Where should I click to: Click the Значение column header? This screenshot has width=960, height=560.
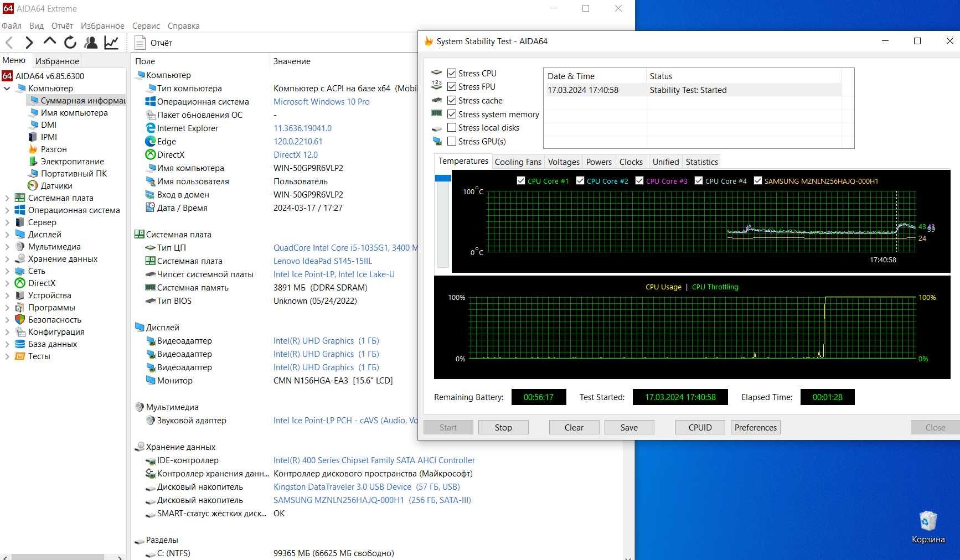[292, 61]
